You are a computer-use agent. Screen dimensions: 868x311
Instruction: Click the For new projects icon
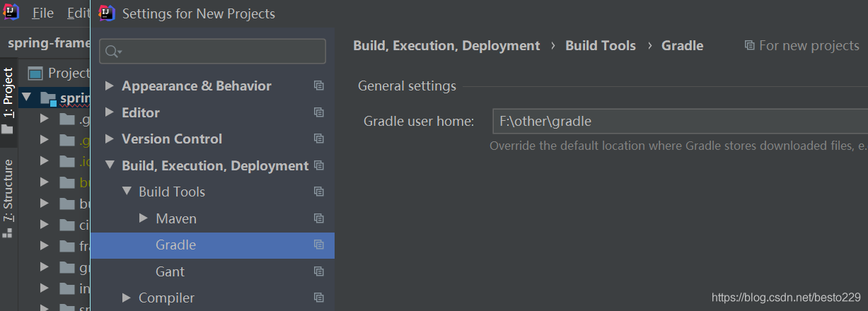(x=749, y=45)
